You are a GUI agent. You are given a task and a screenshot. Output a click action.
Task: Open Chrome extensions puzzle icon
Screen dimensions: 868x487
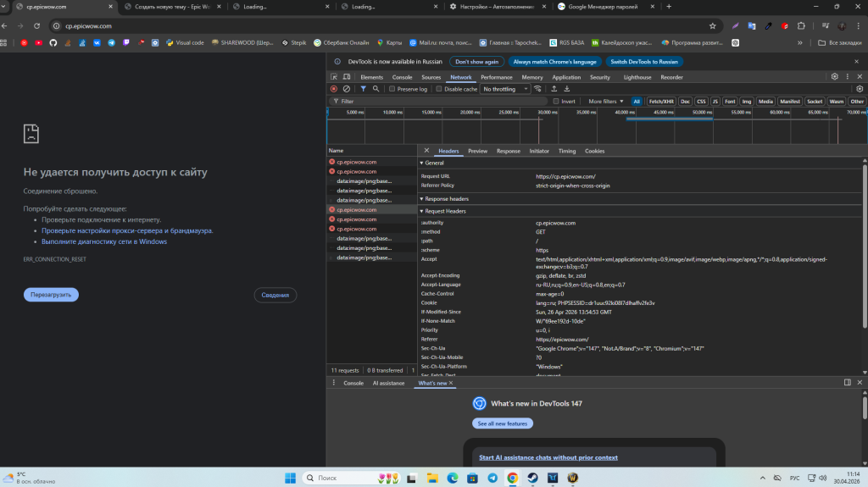[801, 26]
